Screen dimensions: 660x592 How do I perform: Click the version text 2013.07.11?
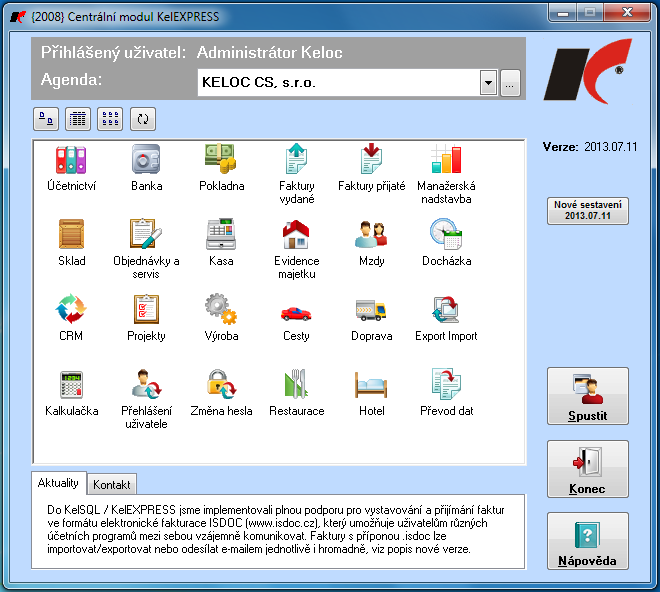point(610,147)
